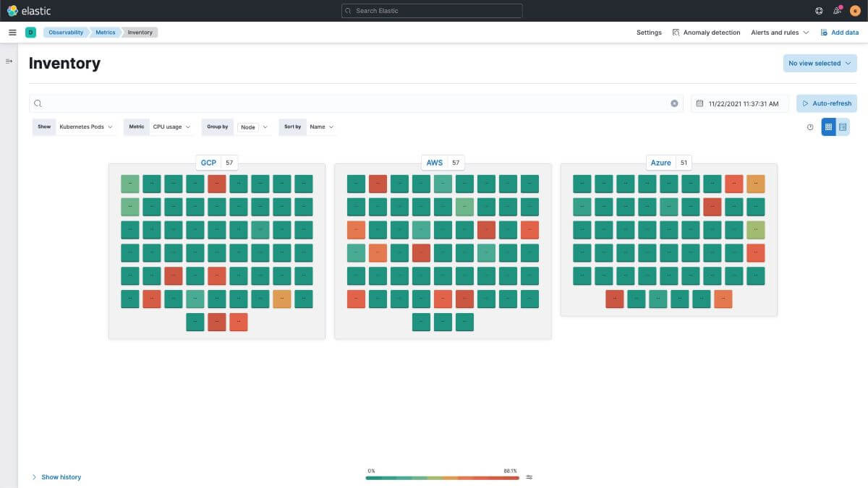Open the Observability space icon
The image size is (868, 488).
tap(30, 32)
